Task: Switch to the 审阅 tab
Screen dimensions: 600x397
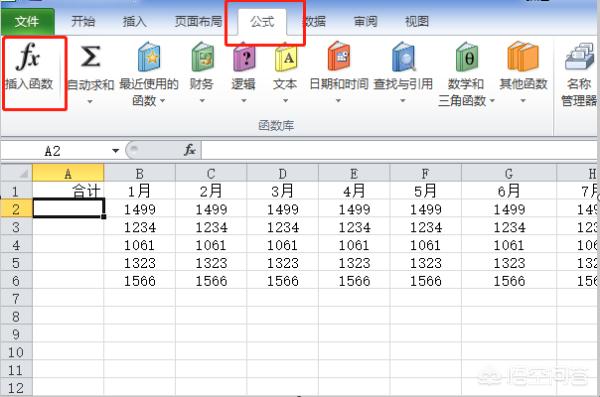Action: coord(365,21)
